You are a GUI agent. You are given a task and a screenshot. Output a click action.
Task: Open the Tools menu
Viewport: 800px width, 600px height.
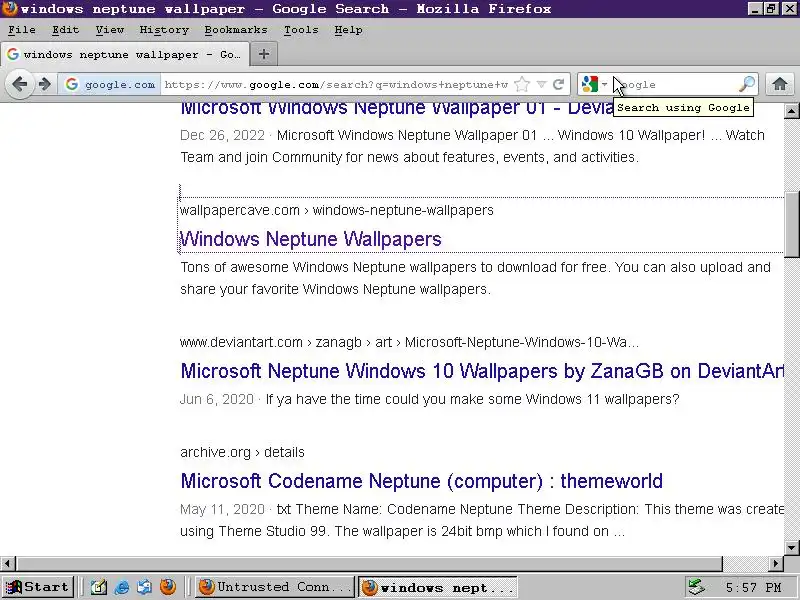tap(301, 30)
